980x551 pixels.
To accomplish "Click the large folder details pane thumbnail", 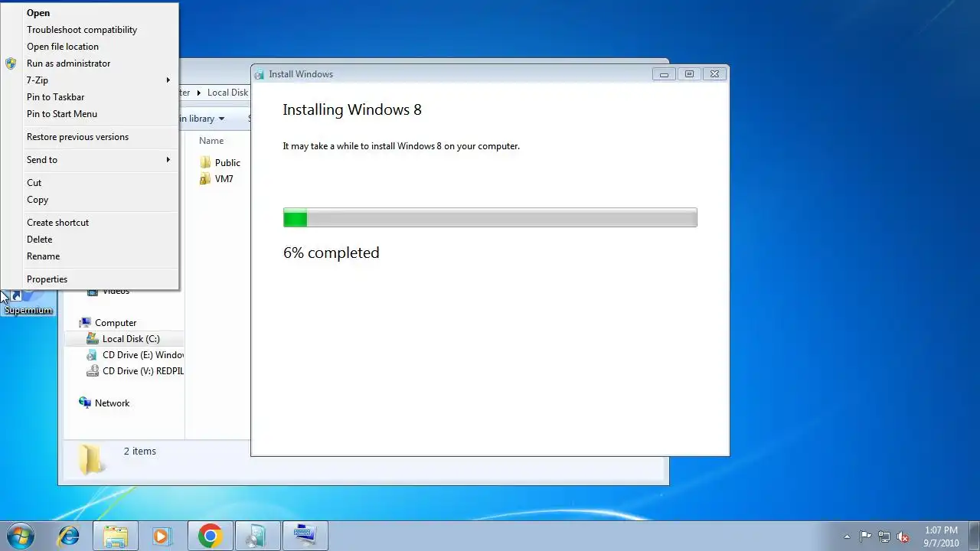I will pos(92,459).
